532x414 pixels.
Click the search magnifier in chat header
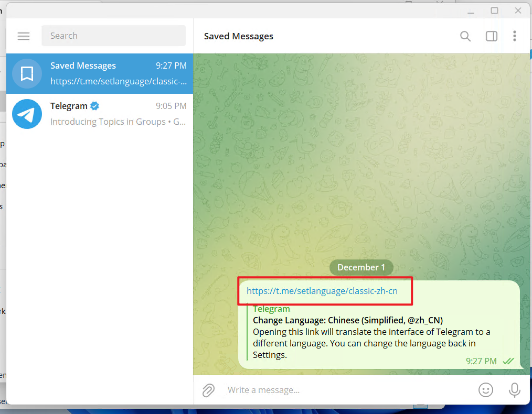[465, 36]
